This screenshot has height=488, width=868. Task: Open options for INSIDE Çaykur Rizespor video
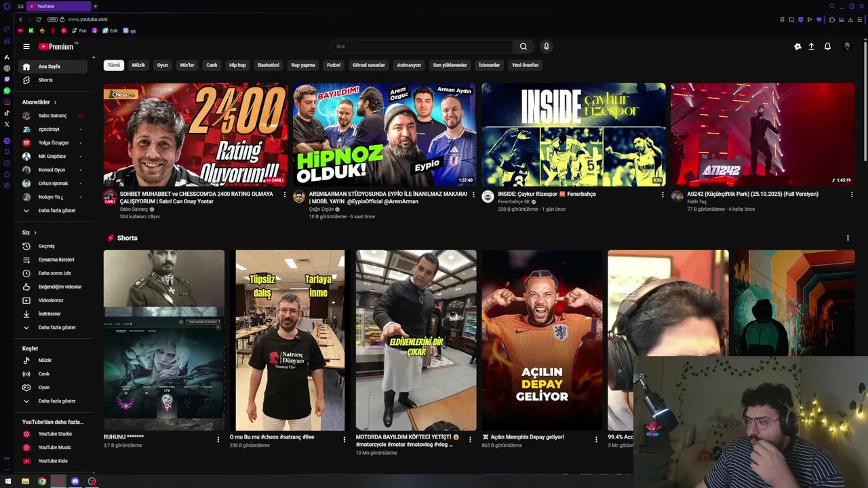pyautogui.click(x=663, y=195)
